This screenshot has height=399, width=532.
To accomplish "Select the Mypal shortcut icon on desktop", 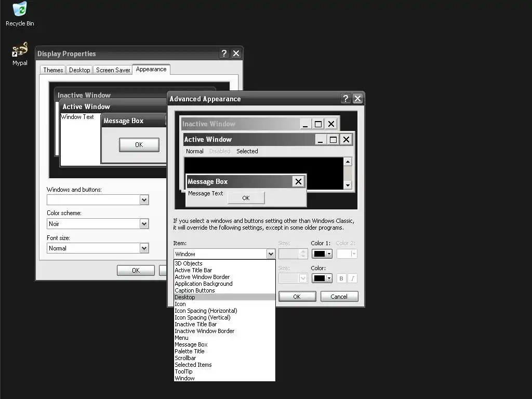I will coord(20,54).
